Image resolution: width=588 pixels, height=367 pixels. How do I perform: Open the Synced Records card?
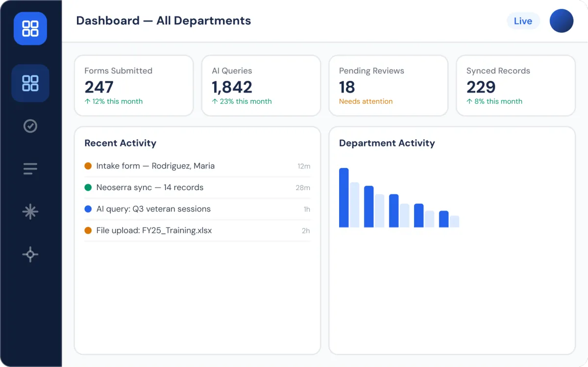(x=516, y=86)
